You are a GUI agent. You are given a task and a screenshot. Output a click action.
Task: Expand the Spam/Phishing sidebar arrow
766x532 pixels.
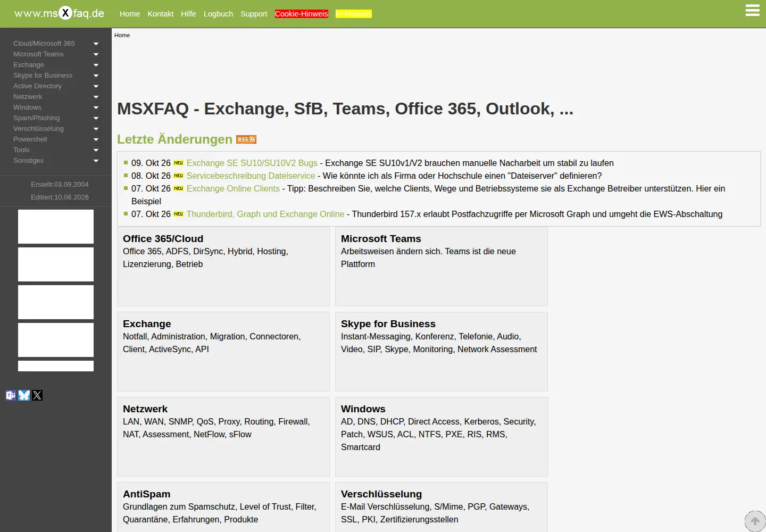pos(96,118)
